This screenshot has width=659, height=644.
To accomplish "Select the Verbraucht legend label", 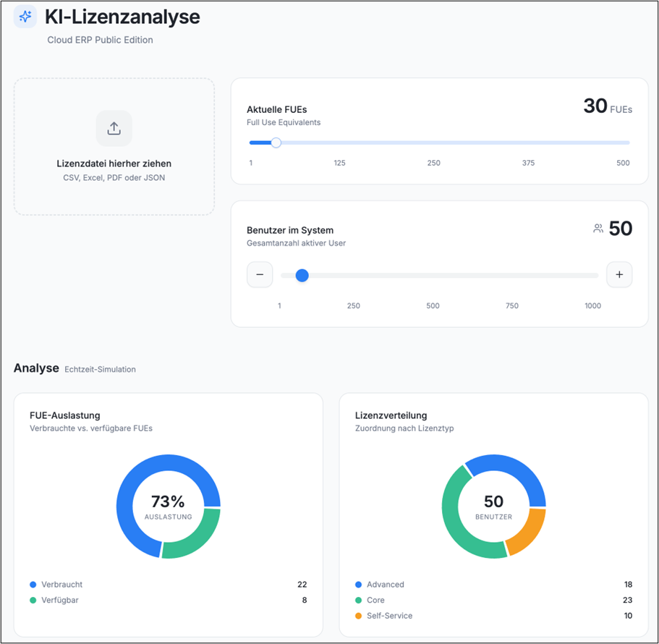I will point(61,584).
